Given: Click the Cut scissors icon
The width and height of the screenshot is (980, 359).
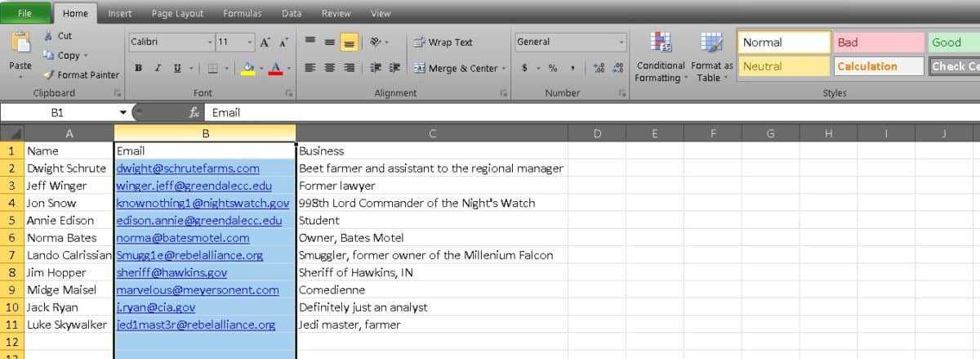Looking at the screenshot, I should (x=48, y=36).
